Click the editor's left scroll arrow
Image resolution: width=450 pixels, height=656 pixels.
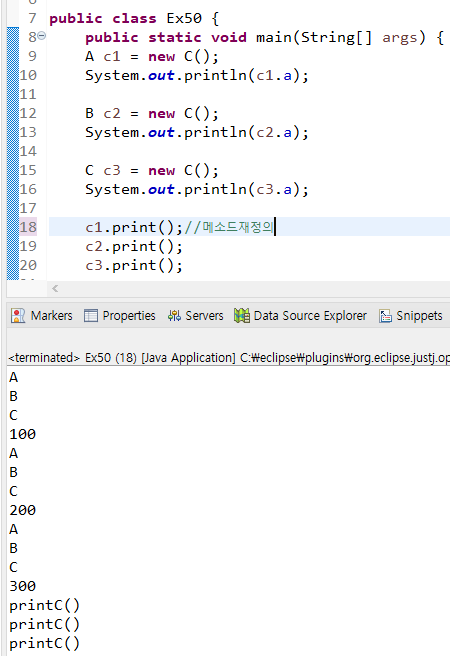[55, 288]
